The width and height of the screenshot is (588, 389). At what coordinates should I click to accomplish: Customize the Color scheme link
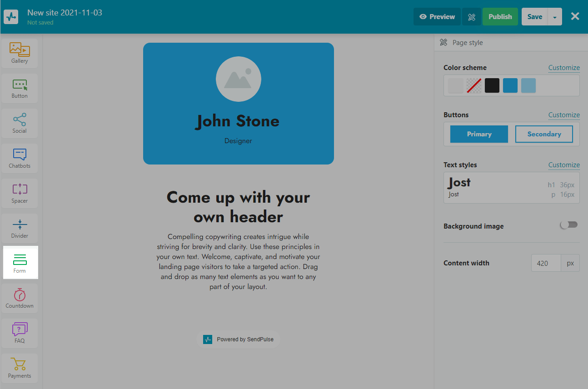(563, 68)
